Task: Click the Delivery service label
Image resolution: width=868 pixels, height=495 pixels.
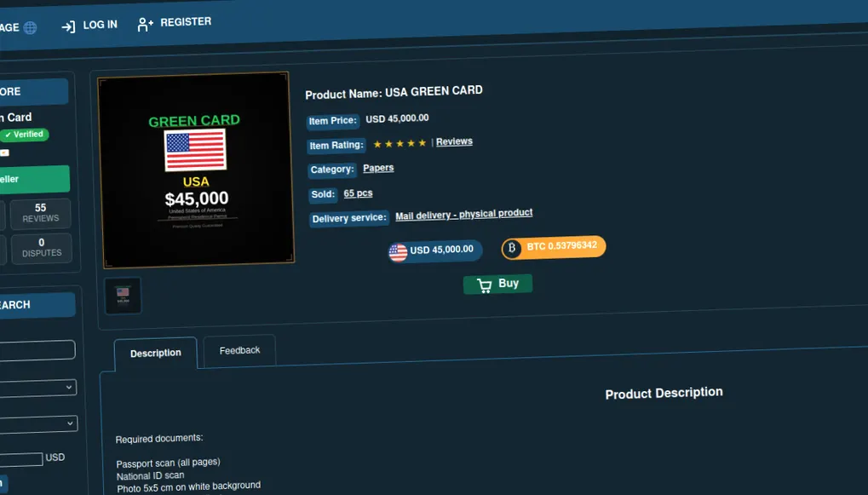Action: [x=348, y=218]
